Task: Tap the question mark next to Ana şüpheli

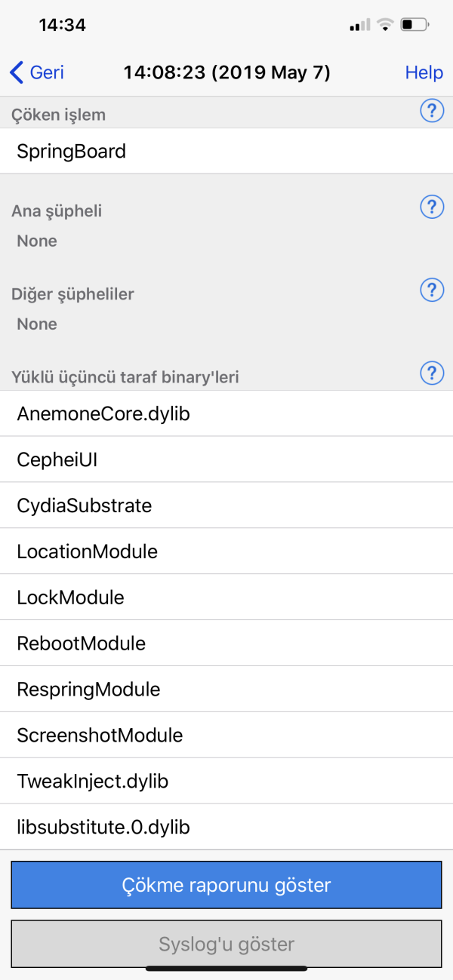Action: coord(431,207)
